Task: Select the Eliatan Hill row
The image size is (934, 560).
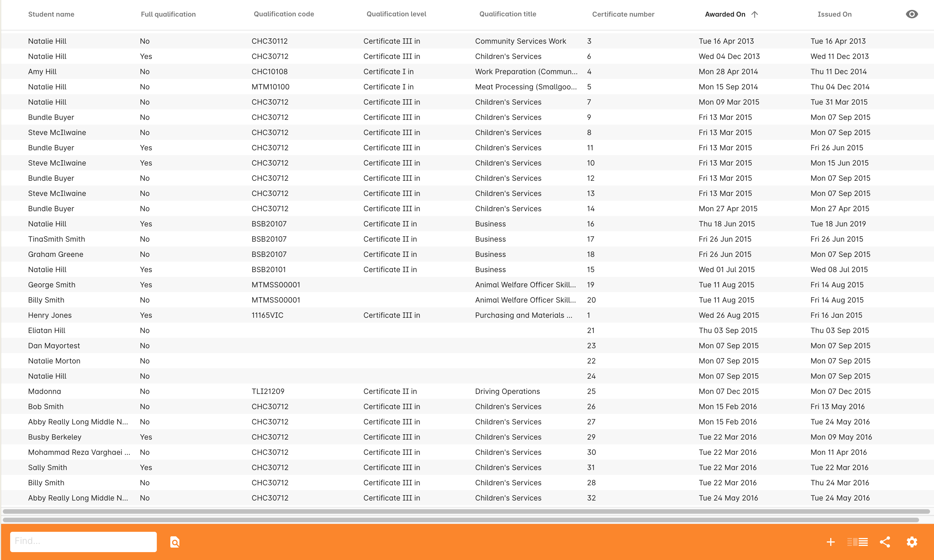Action: point(467,330)
